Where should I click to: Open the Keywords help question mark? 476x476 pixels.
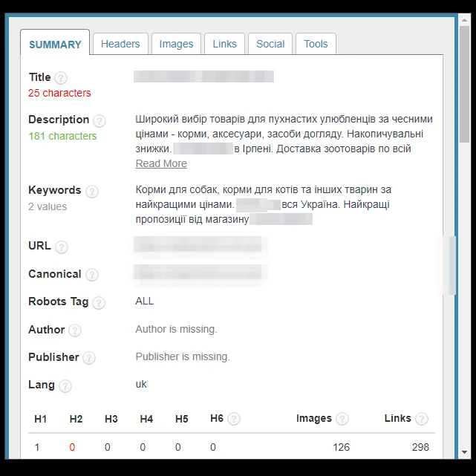click(x=91, y=192)
